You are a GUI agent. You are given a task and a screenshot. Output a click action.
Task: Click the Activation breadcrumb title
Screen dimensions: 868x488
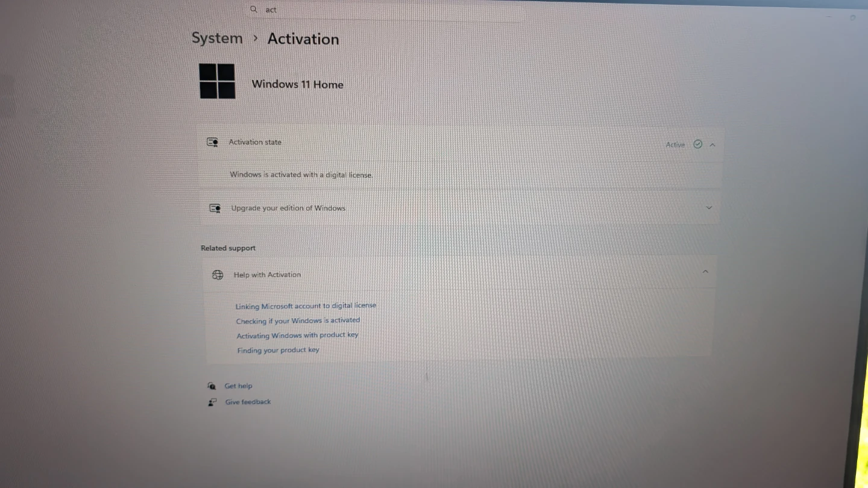click(x=303, y=39)
